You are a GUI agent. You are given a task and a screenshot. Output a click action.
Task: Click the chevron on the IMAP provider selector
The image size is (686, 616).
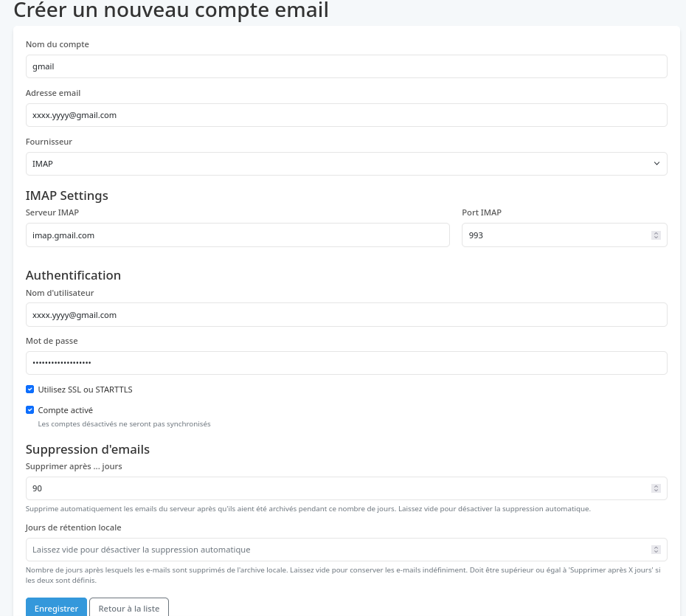click(656, 163)
